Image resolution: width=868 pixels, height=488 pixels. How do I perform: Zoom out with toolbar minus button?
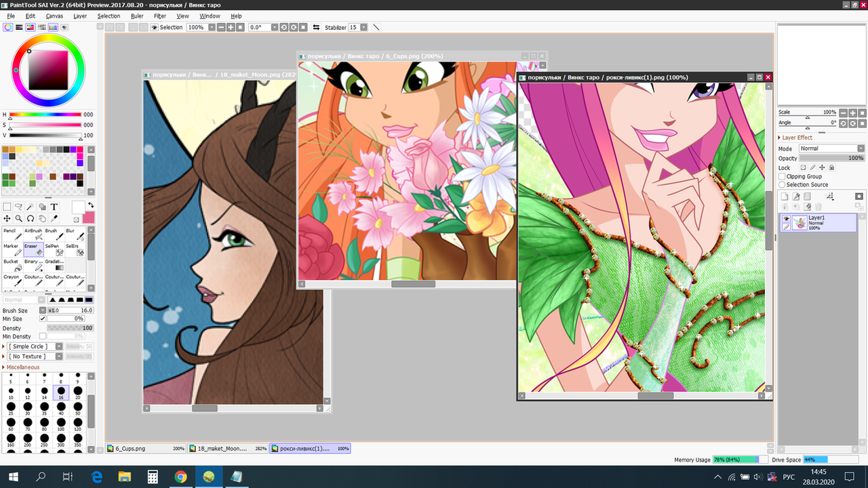[x=222, y=28]
